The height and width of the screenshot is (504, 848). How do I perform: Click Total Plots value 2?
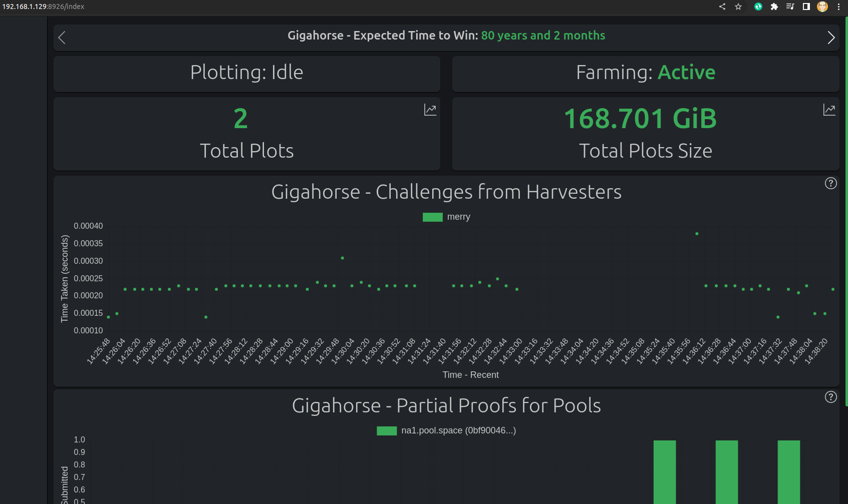[x=241, y=119]
